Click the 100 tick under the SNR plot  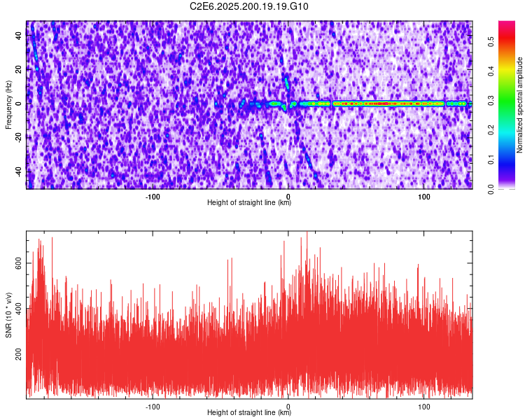424,407
